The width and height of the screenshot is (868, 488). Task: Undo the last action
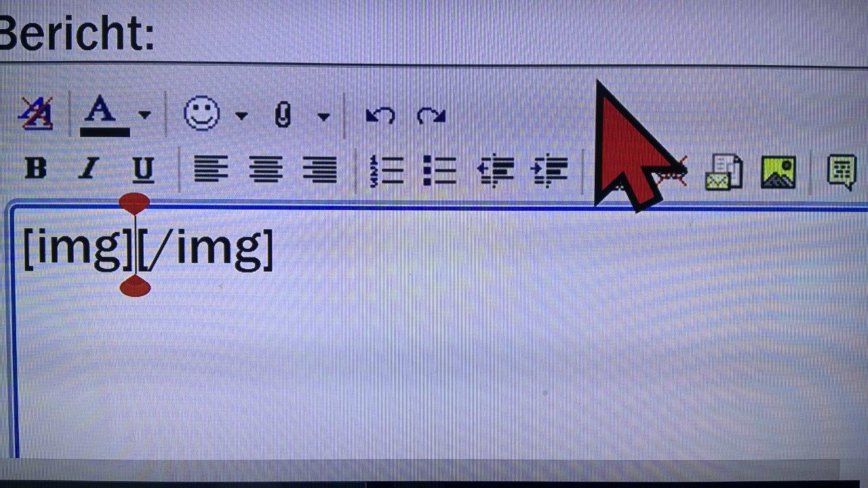pyautogui.click(x=380, y=115)
